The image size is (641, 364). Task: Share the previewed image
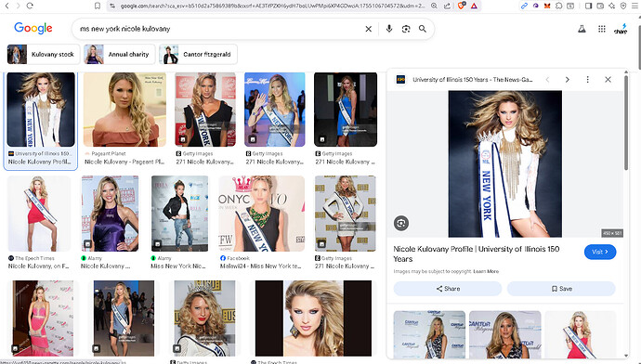coord(448,289)
